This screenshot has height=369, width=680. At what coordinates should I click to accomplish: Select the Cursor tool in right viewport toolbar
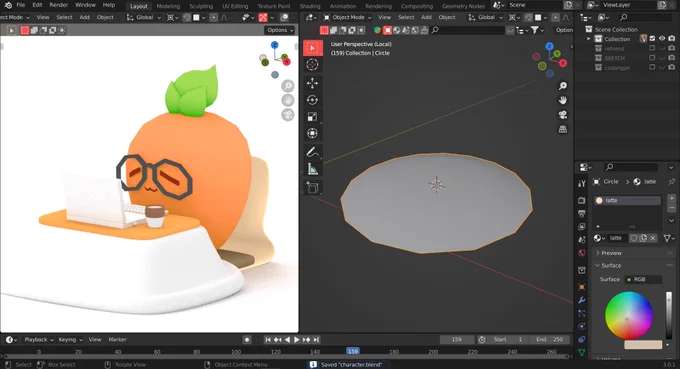tap(312, 65)
